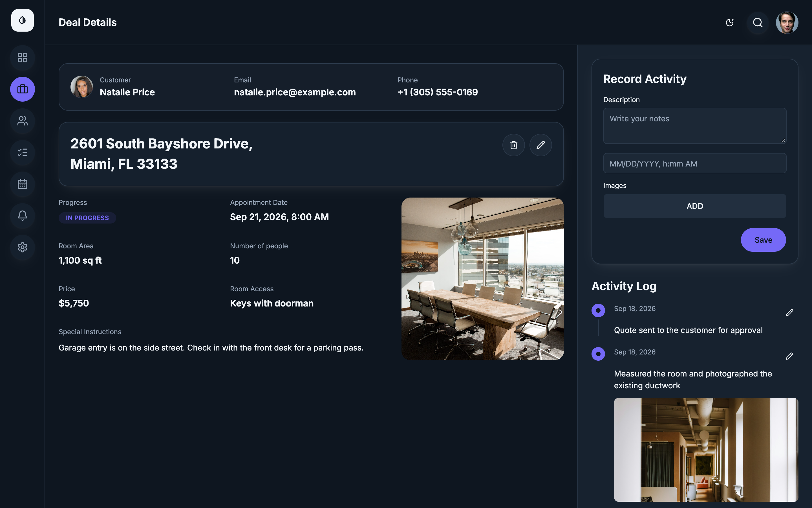Click the second activity timeline marker dot
812x508 pixels.
[x=598, y=354]
